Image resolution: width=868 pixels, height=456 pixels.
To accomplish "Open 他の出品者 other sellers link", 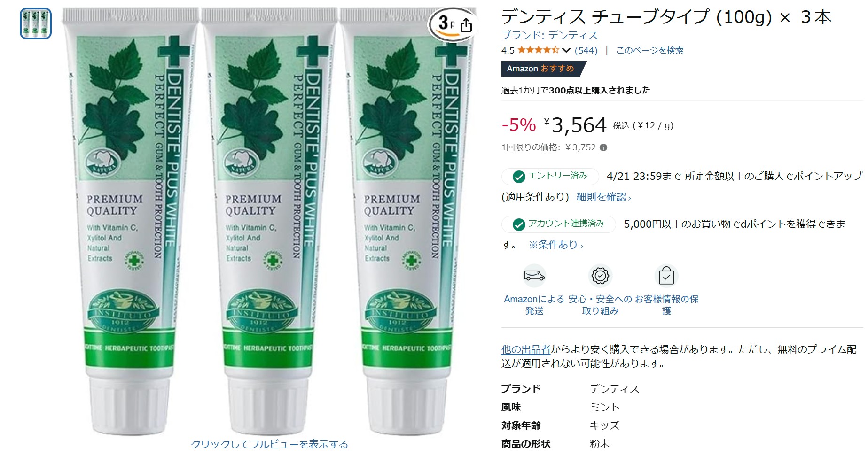I will [x=526, y=349].
